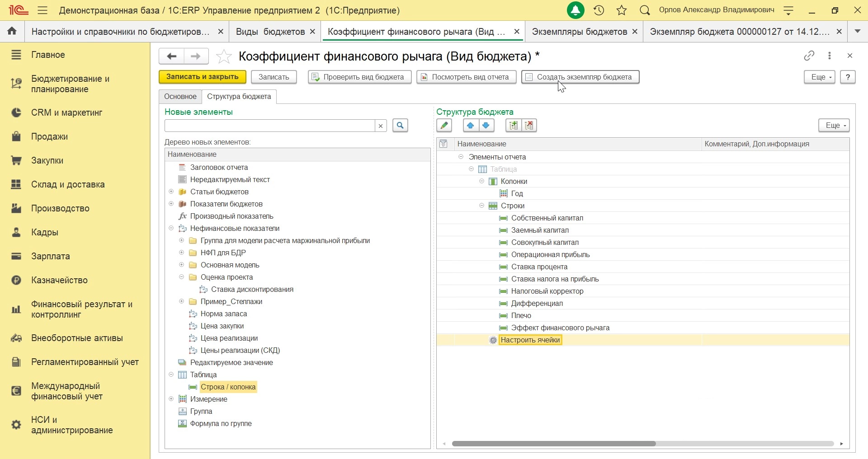The width and height of the screenshot is (868, 459).
Task: Add form to favorites with star icon
Action: click(x=224, y=56)
